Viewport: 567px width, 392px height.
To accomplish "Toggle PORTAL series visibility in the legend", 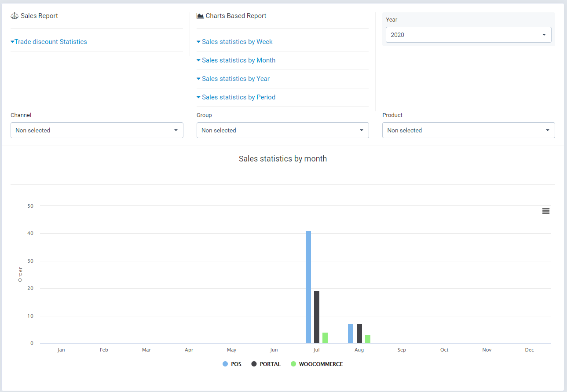I will (266, 364).
